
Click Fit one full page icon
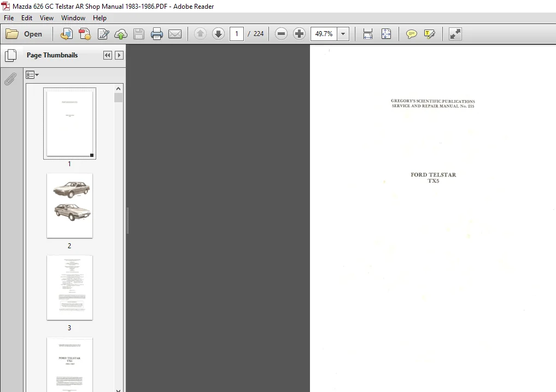point(386,34)
